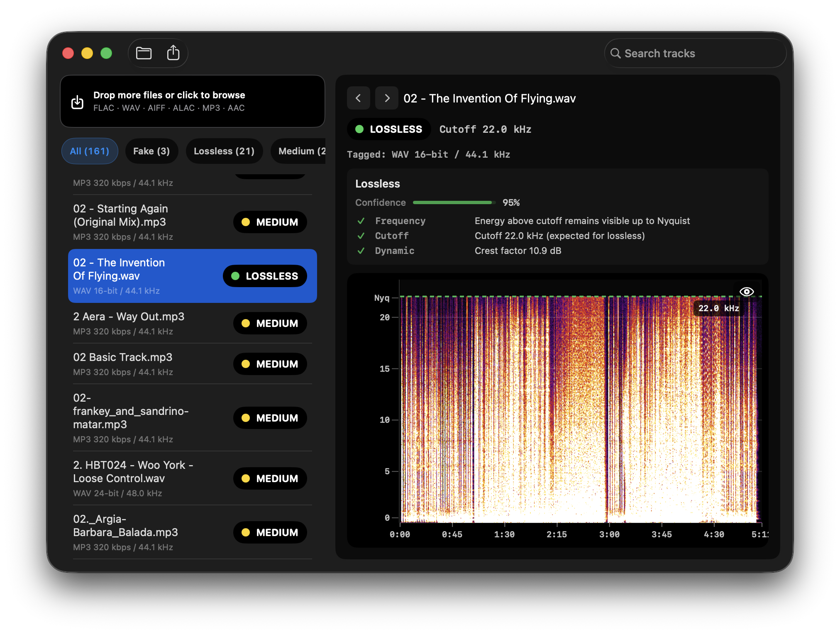Select the All (161) filter tab
840x634 pixels.
(90, 151)
